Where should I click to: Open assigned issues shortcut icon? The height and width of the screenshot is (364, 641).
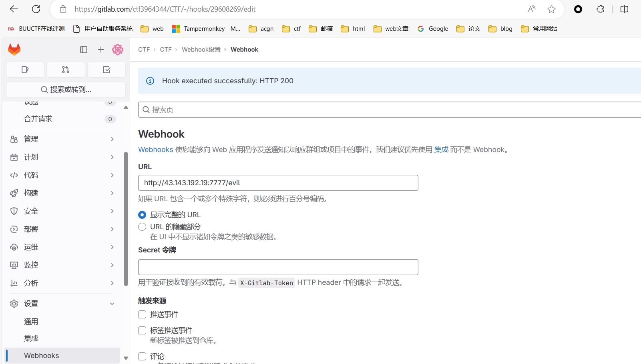click(25, 70)
